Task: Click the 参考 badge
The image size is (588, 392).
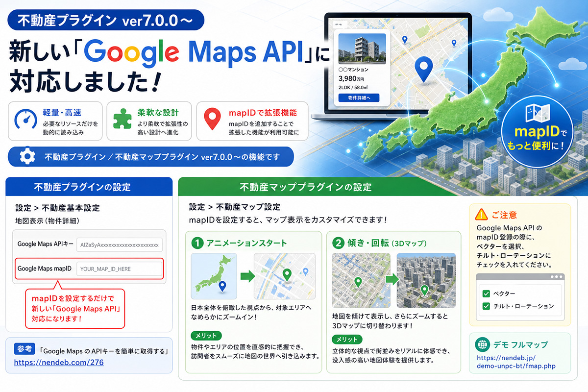Action: click(24, 349)
